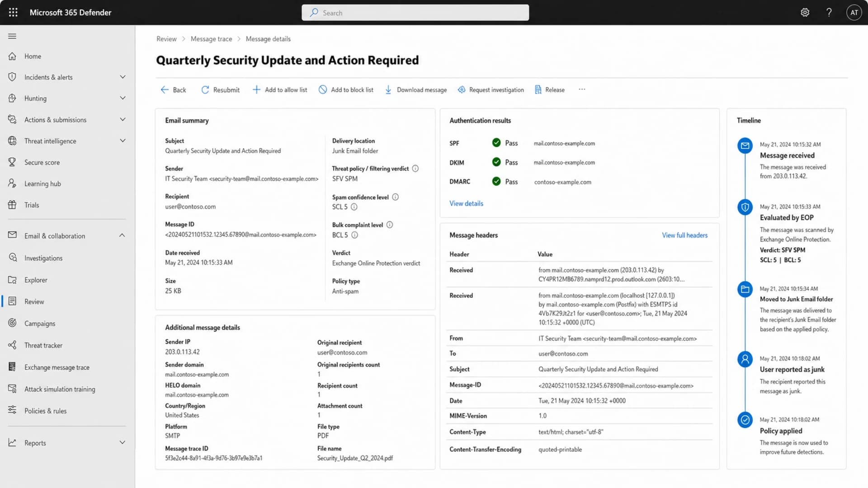
Task: Select the quoted-printable header value
Action: 560,450
